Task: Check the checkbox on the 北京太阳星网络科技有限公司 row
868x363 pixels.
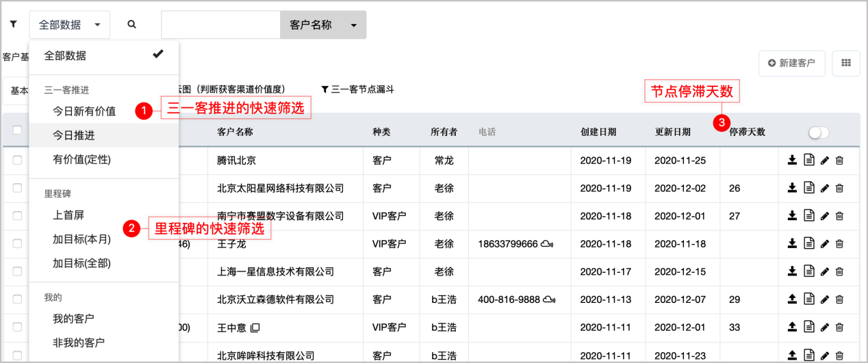Action: point(17,188)
